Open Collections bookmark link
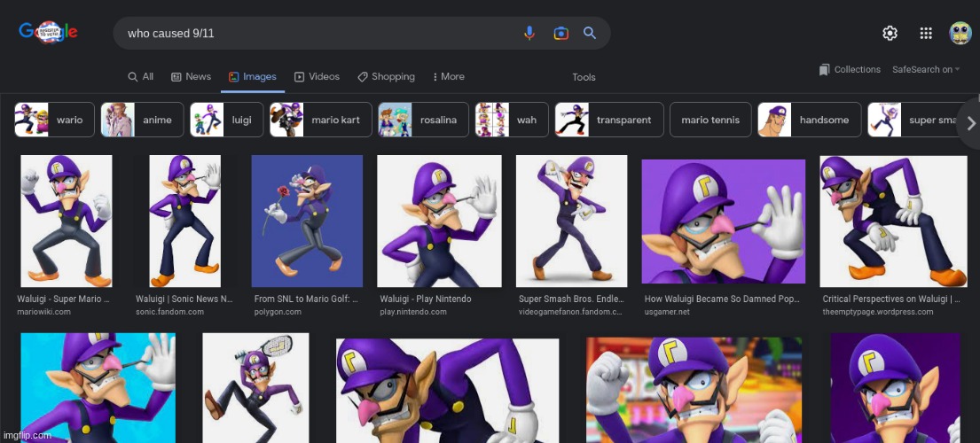 point(850,69)
